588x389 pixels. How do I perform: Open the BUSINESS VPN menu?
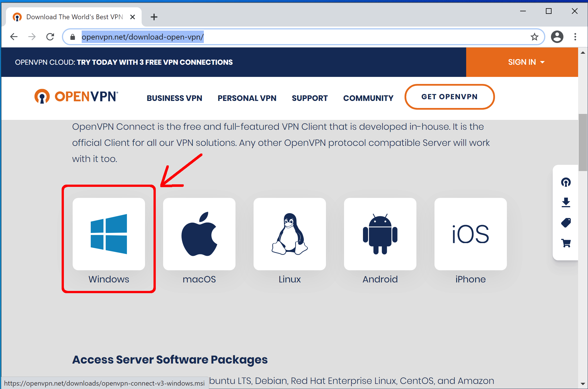(174, 98)
